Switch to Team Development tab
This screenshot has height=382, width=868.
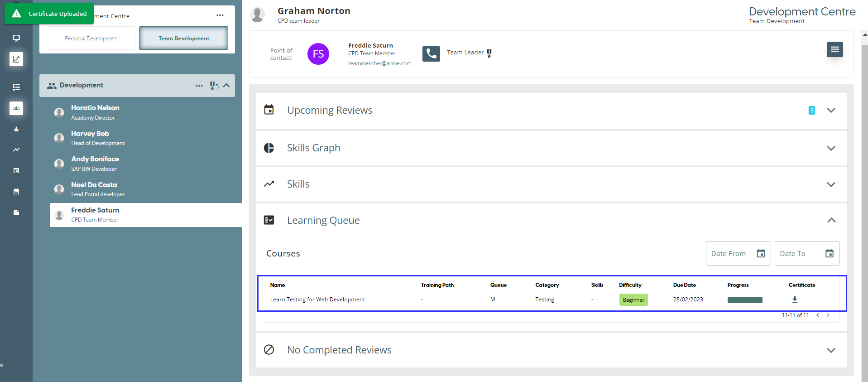(x=183, y=39)
